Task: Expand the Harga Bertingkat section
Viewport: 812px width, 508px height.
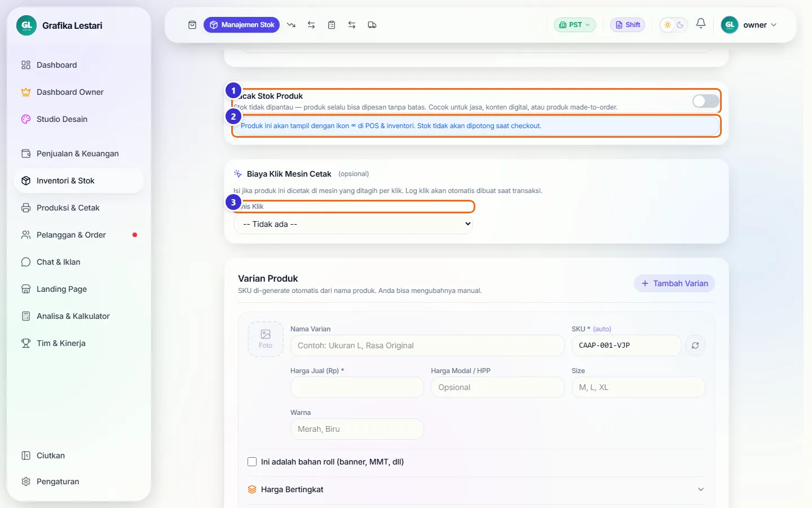Action: (x=476, y=489)
